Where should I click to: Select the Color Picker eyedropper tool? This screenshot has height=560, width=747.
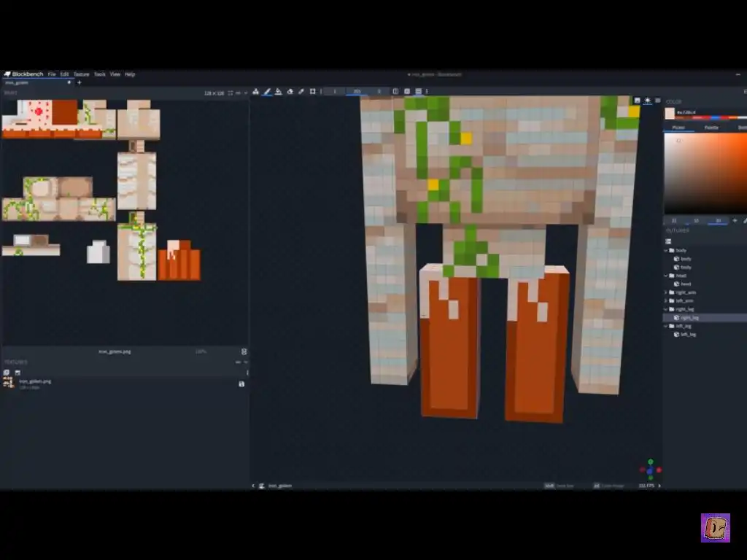301,91
